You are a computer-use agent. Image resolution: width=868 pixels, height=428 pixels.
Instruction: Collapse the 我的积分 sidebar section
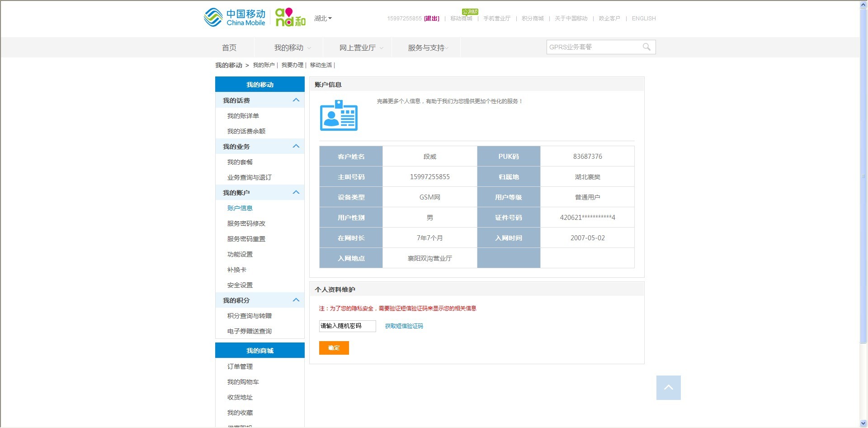coord(296,300)
